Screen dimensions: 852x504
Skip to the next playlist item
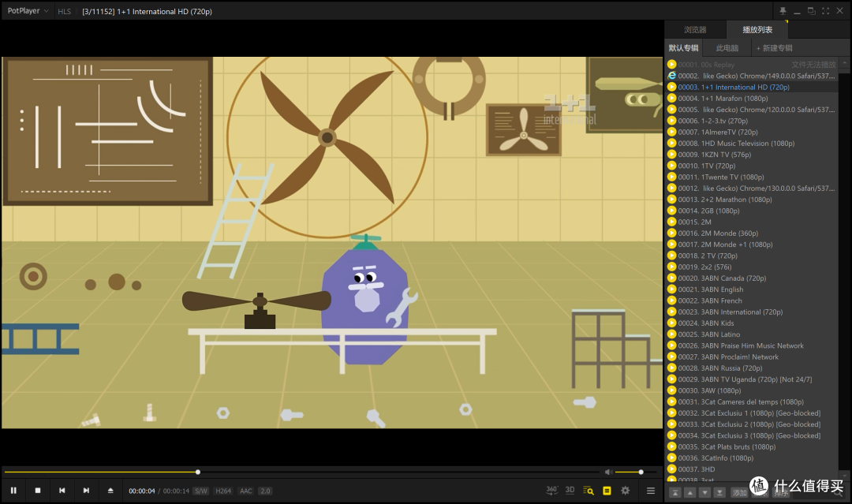coord(86,491)
